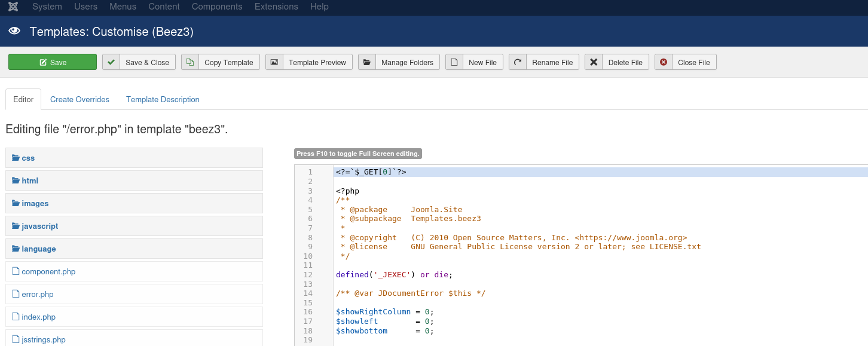868x346 pixels.
Task: Click line 1 in the code editor
Action: coord(478,172)
